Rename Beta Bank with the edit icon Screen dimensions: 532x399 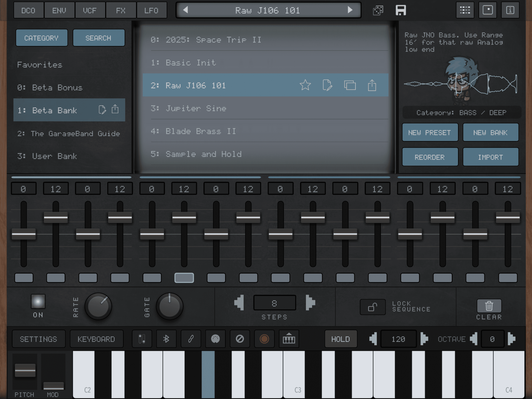(102, 110)
